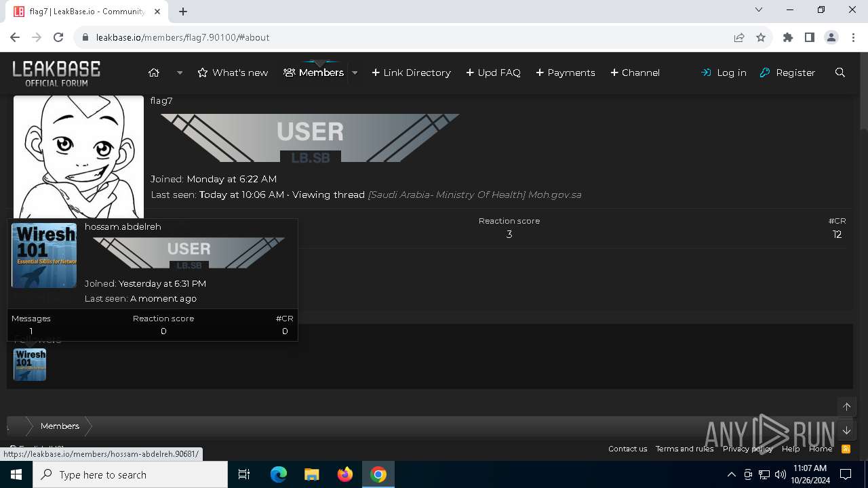This screenshot has width=868, height=488.
Task: Open the RSS feed icon
Action: (x=846, y=449)
